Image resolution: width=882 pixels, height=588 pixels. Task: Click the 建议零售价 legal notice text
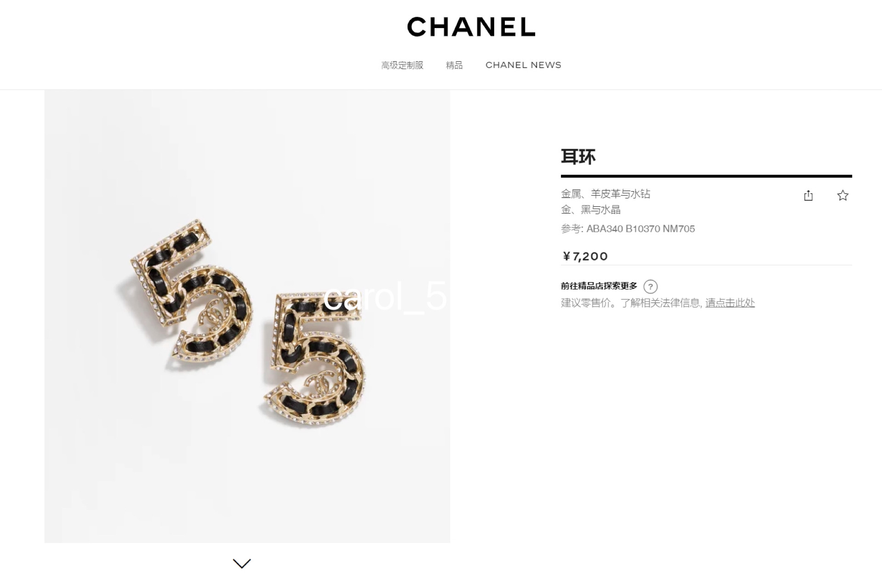tap(632, 303)
